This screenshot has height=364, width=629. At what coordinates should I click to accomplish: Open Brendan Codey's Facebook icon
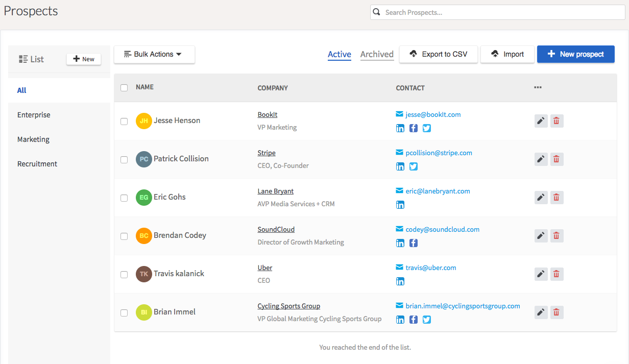coord(414,243)
